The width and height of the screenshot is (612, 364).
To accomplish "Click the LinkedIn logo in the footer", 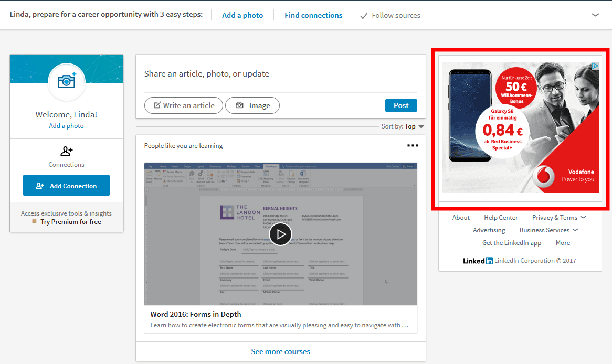I will (x=478, y=260).
